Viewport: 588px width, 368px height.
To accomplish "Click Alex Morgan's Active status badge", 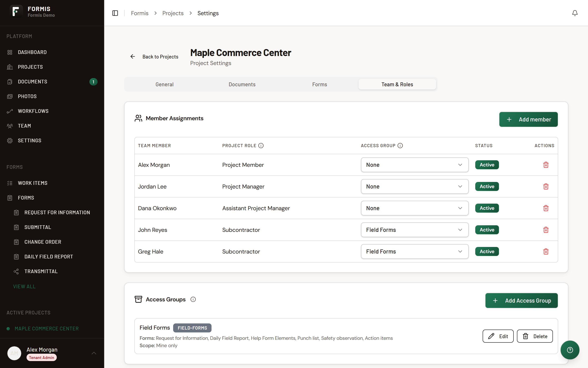I will [x=487, y=165].
